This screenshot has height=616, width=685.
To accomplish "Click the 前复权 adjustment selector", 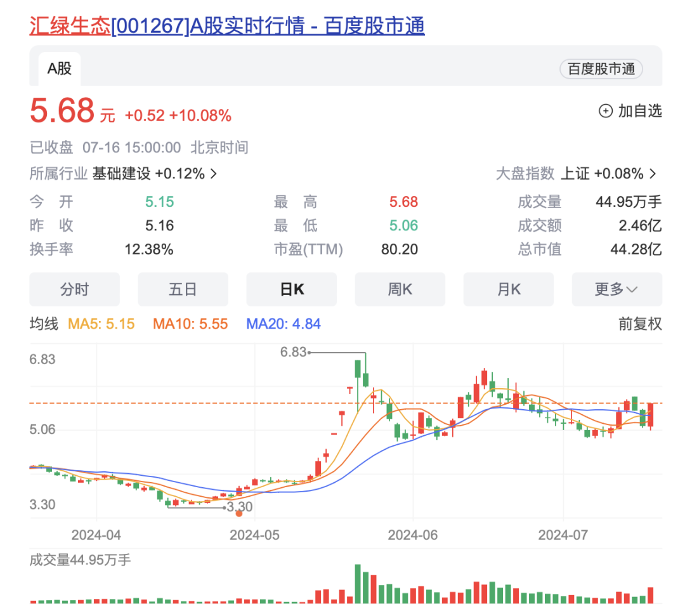I will pyautogui.click(x=640, y=324).
